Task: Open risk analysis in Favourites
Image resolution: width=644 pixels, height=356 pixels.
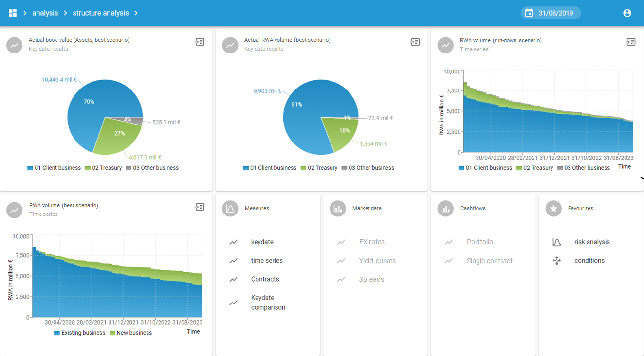Action: coord(592,242)
